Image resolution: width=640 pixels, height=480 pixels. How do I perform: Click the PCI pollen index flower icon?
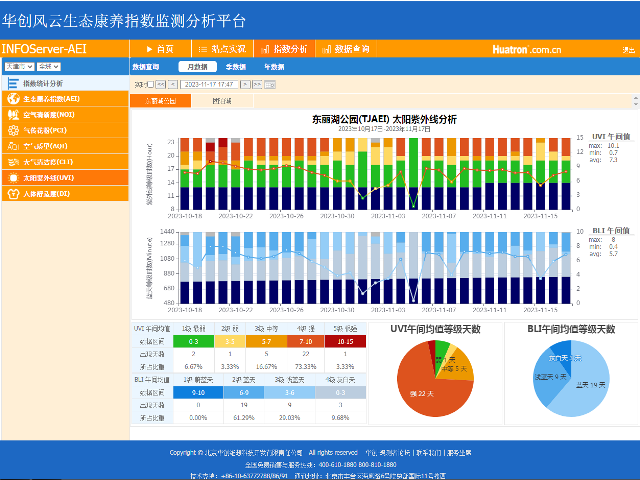click(13, 131)
